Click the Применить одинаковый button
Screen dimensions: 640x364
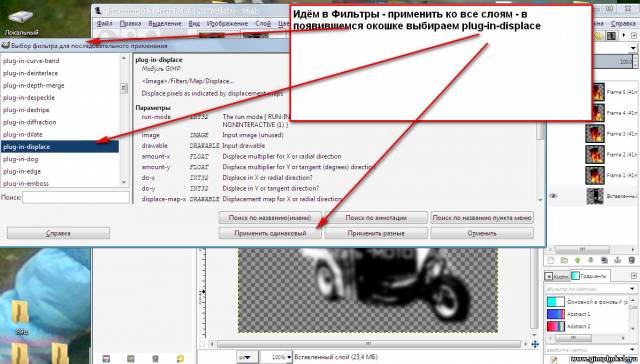click(270, 233)
